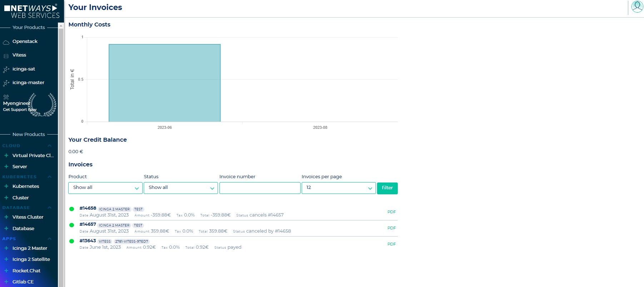Click the 2023-06 monthly cost bar
This screenshot has height=287, width=644.
(164, 83)
